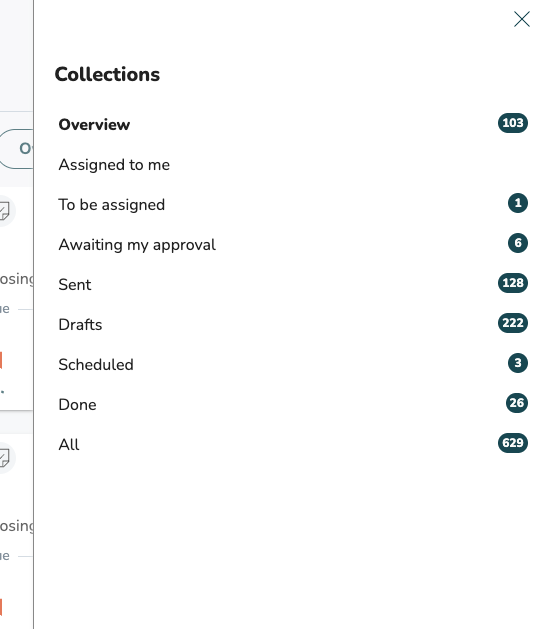Click the 629 All count badge
This screenshot has height=629, width=542.
(513, 443)
